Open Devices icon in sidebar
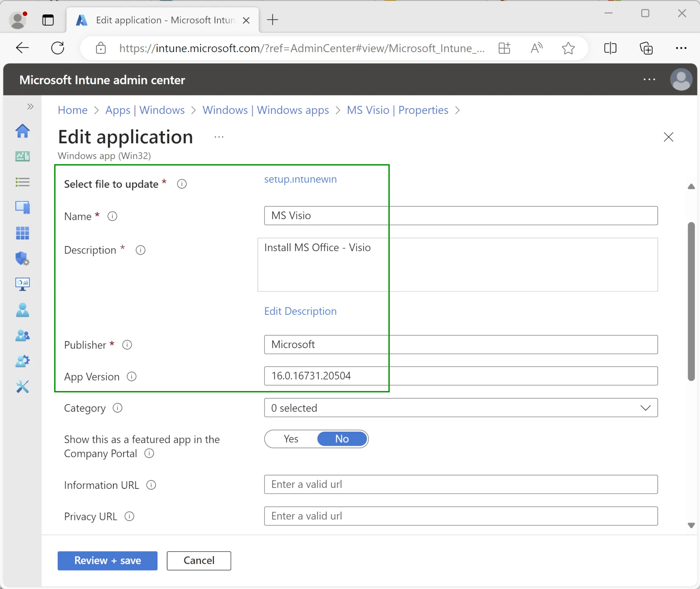 [x=23, y=208]
